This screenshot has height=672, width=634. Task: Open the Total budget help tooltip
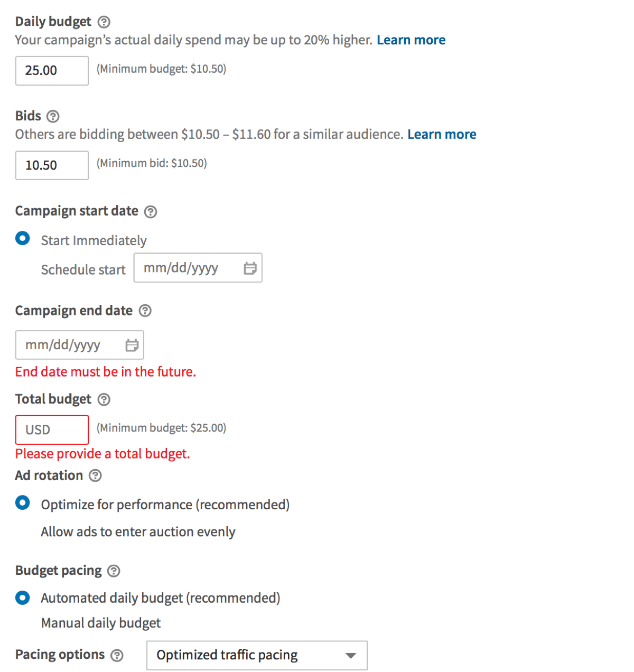point(104,399)
